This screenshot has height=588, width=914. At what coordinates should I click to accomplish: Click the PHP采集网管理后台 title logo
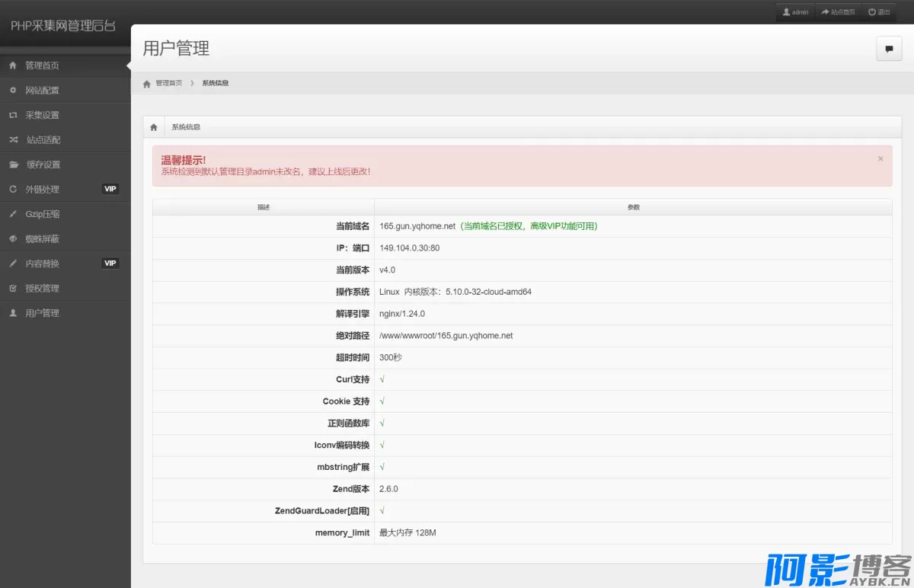pyautogui.click(x=63, y=26)
